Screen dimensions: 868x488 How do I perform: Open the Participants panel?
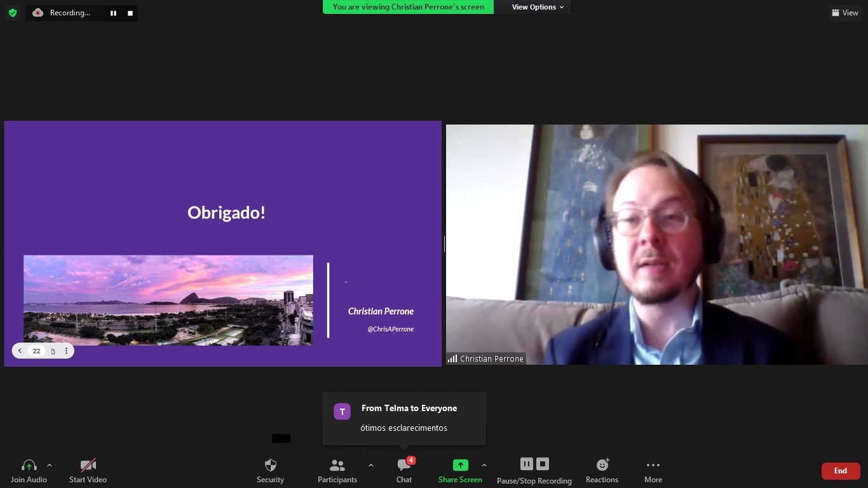tap(337, 471)
